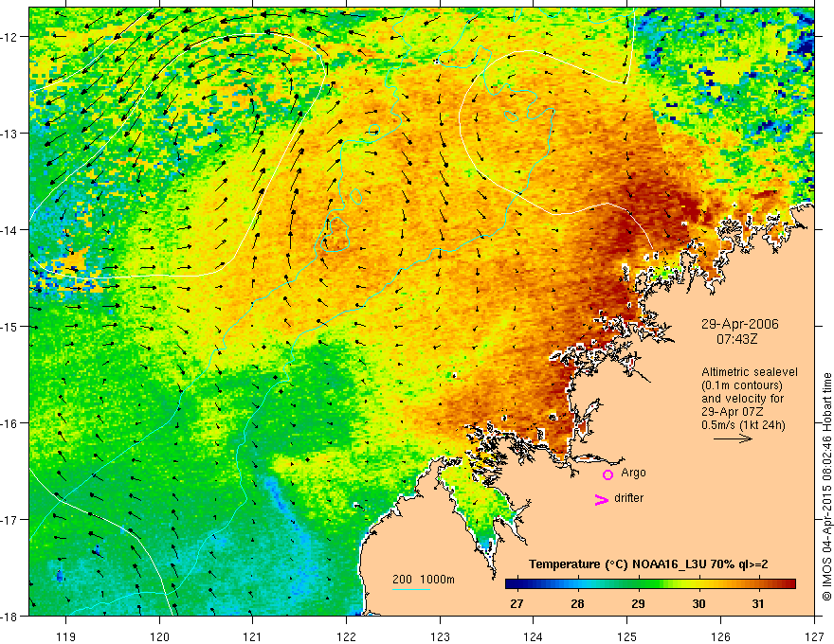Click the 'and velocity for' caption line
This screenshot has width=834, height=644.
[742, 399]
